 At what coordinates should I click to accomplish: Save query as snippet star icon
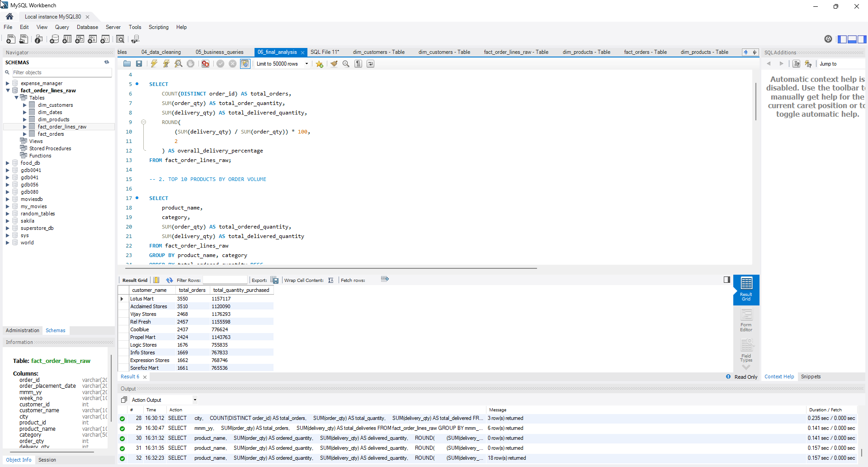pyautogui.click(x=320, y=64)
